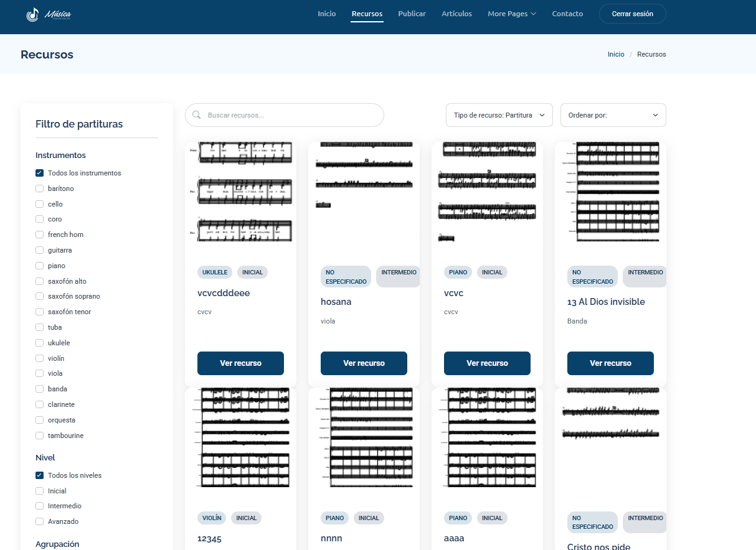The image size is (756, 550).
Task: Click the title 'nnnn'
Action: 331,538
